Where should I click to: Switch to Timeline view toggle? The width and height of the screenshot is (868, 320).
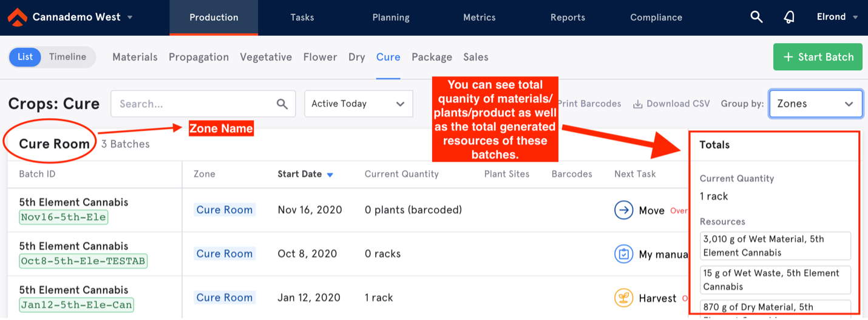click(67, 57)
